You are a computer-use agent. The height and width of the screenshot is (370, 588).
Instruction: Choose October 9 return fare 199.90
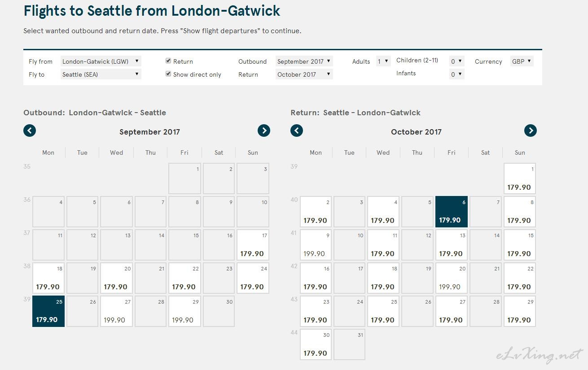(x=316, y=245)
